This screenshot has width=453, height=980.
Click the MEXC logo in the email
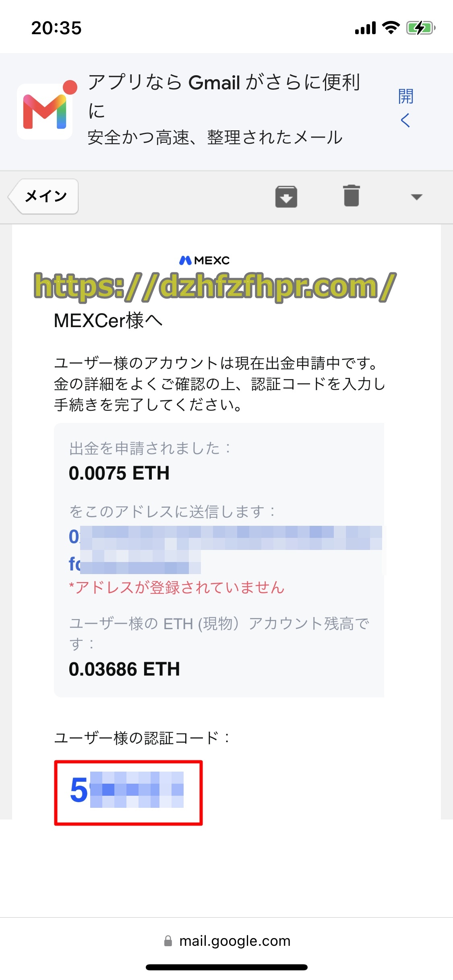[x=205, y=261]
